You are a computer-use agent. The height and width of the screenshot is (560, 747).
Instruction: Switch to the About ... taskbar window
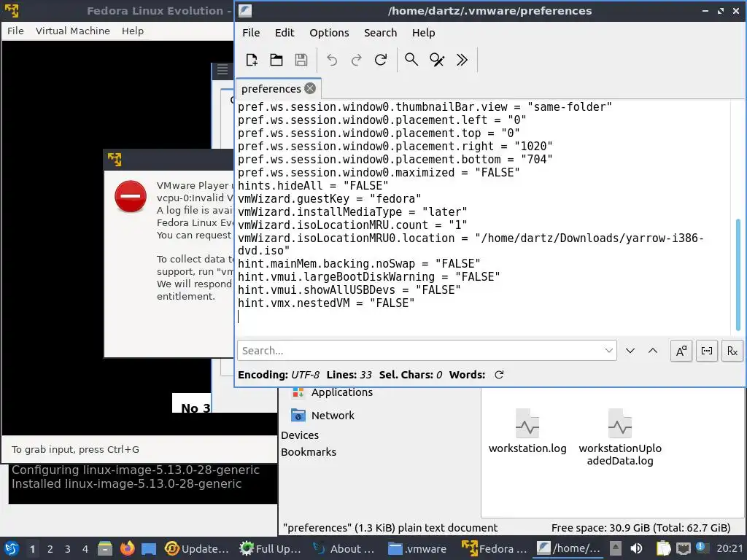click(x=345, y=548)
